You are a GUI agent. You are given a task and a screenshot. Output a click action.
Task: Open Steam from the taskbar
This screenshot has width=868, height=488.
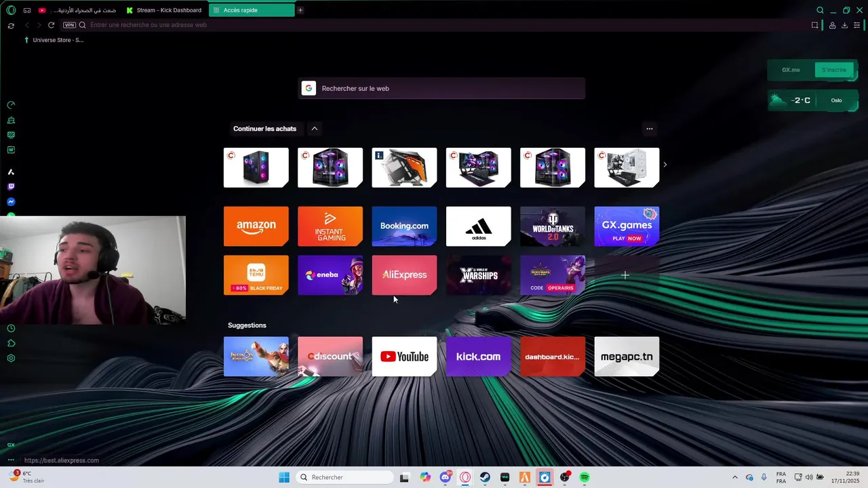point(485,477)
